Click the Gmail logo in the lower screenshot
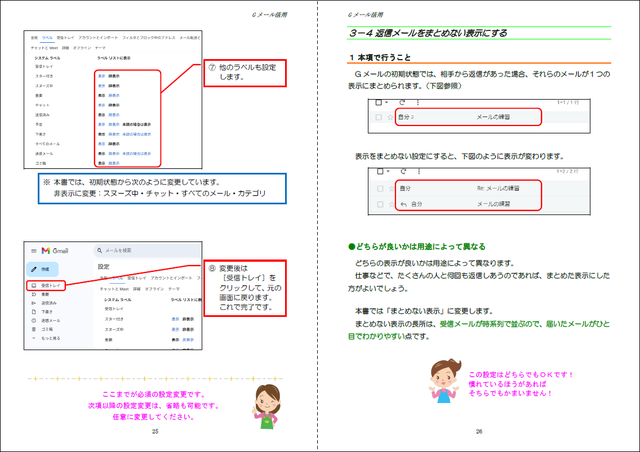 [x=55, y=251]
